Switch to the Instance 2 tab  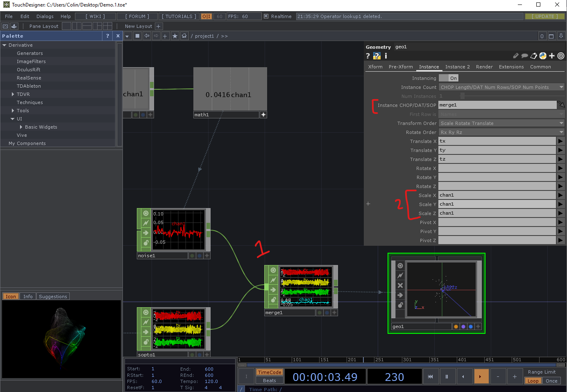click(457, 66)
